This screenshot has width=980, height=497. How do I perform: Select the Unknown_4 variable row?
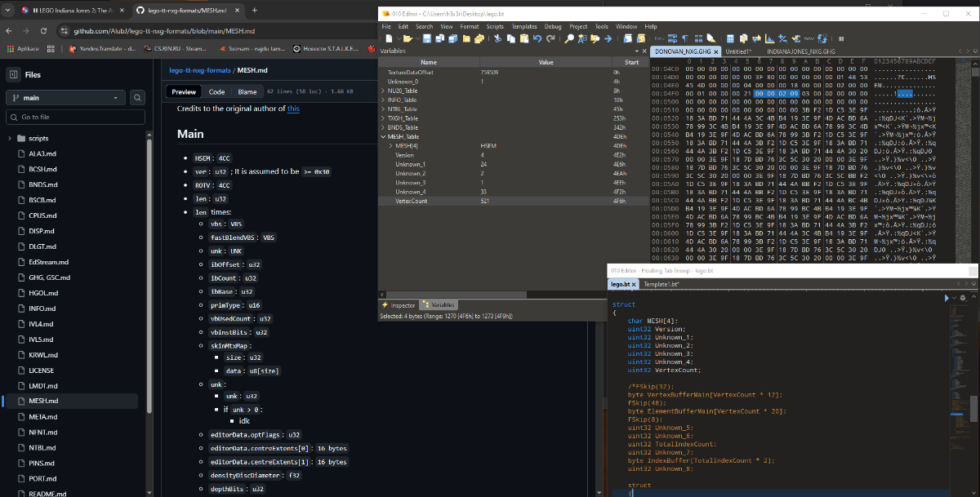coord(513,191)
